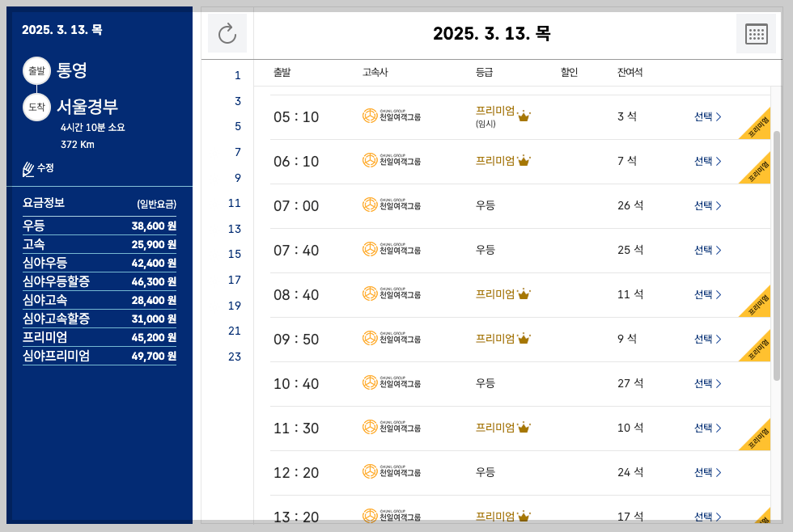Screen dimensions: 793x532
Task: Jump to hour 17 in time index
Action: click(x=234, y=280)
